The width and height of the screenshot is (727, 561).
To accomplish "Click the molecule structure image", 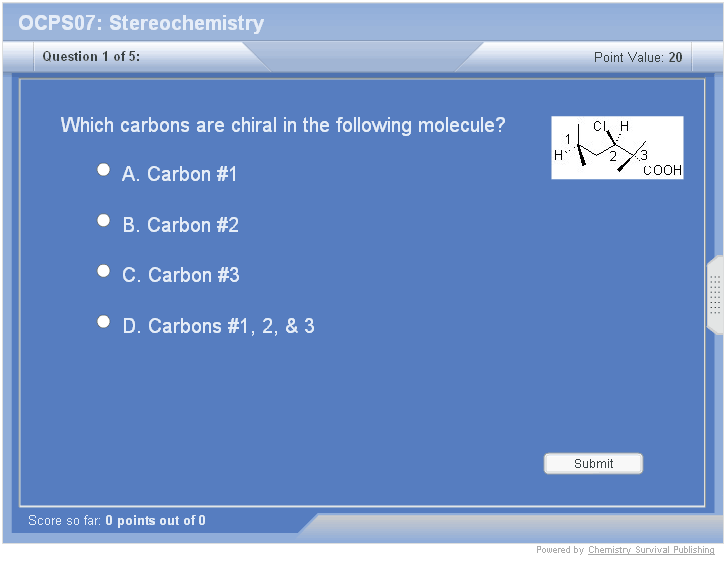I will click(617, 148).
